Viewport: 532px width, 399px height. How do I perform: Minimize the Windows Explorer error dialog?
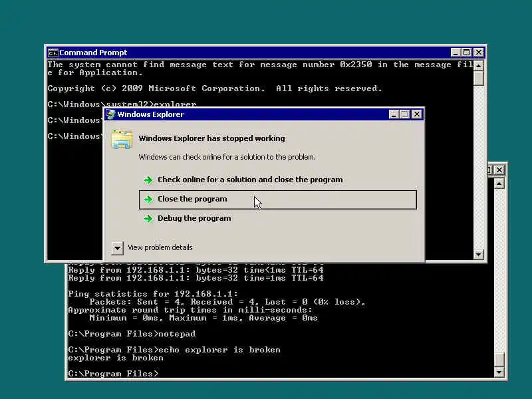(x=394, y=114)
